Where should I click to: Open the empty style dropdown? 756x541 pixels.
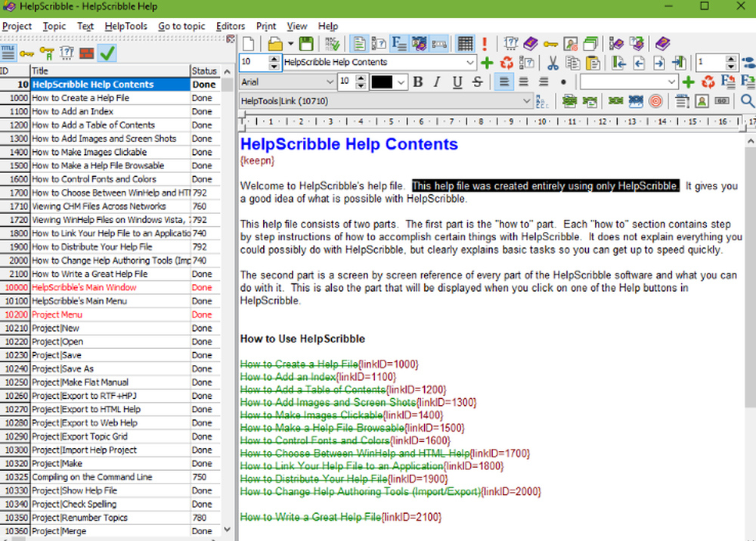(x=671, y=82)
